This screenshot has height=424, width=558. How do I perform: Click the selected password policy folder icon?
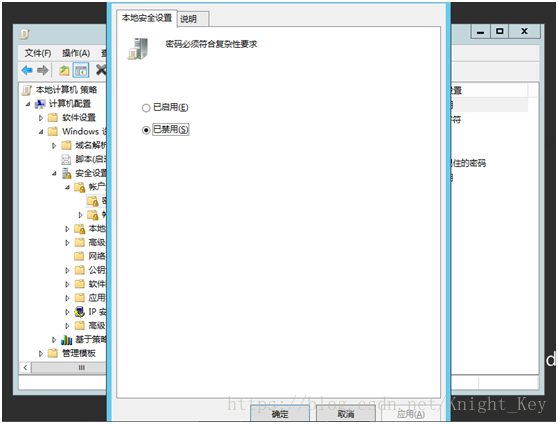[x=93, y=201]
